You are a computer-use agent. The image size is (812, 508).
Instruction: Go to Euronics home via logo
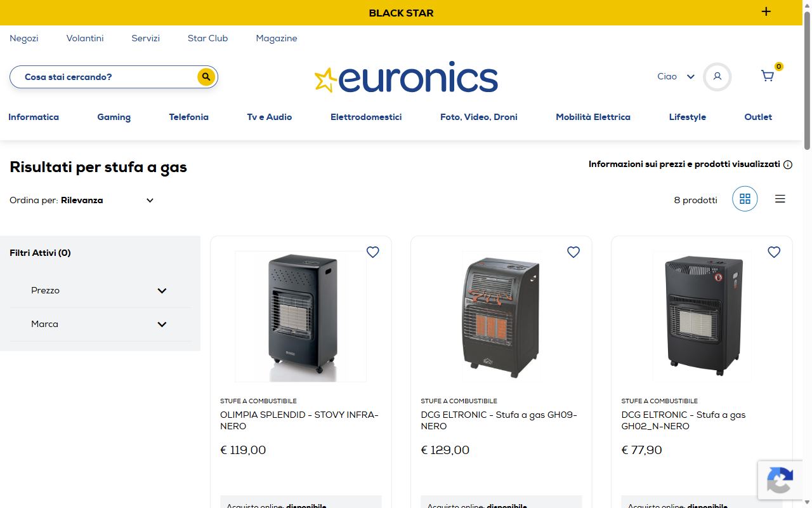(406, 77)
